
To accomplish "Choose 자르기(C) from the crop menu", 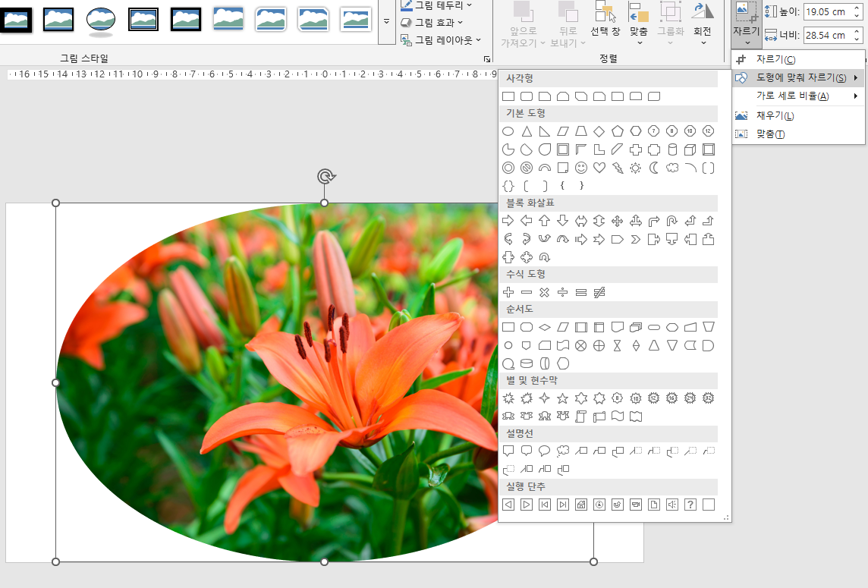I will (797, 59).
